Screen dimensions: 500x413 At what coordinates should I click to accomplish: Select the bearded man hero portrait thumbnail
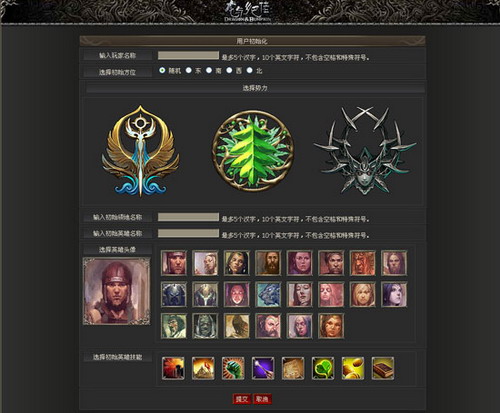268,263
